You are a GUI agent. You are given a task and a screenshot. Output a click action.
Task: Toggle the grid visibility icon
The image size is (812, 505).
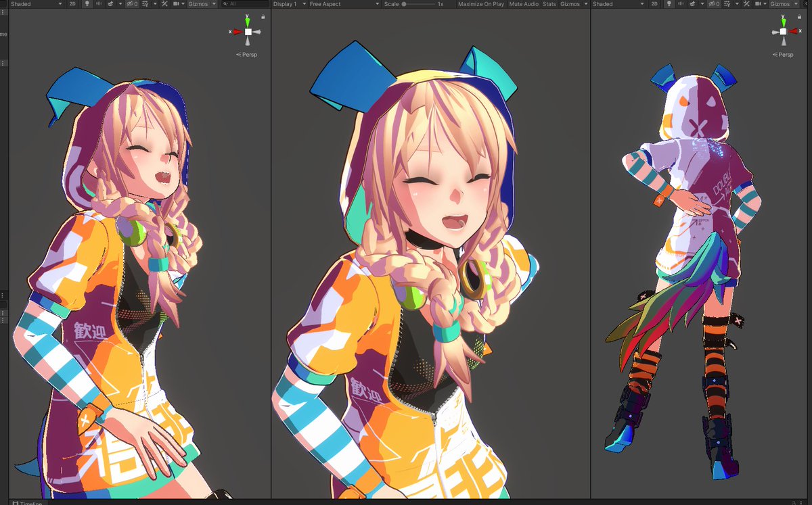coord(145,4)
